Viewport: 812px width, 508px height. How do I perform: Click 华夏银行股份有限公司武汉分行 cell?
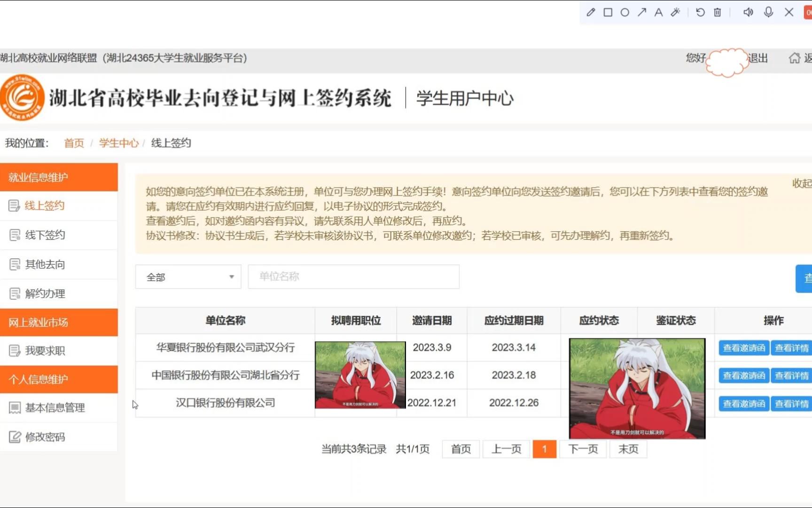226,348
